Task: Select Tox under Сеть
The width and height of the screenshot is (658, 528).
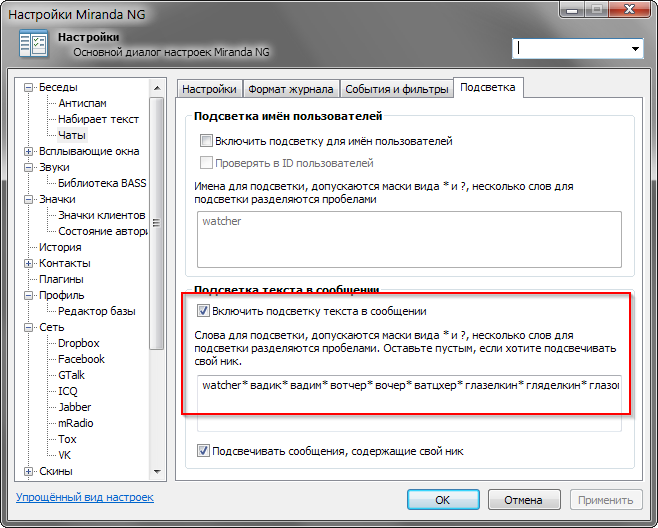Action: tap(67, 439)
